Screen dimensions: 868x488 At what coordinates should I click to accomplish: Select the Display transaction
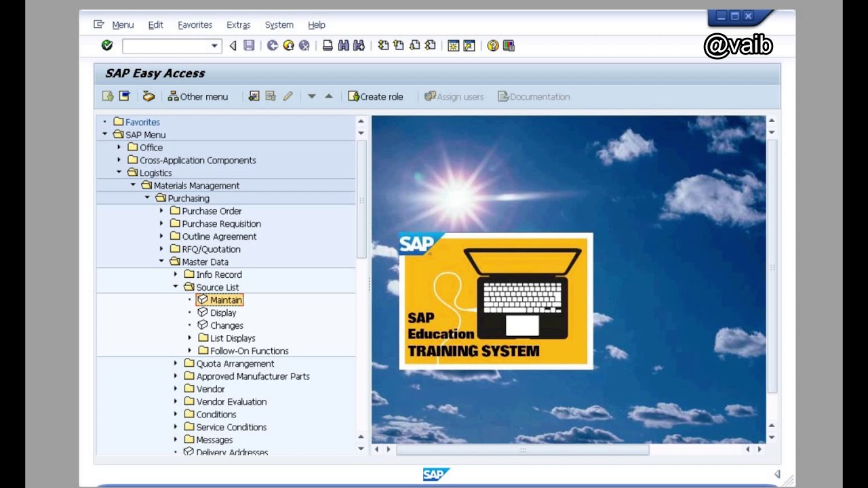(217, 312)
